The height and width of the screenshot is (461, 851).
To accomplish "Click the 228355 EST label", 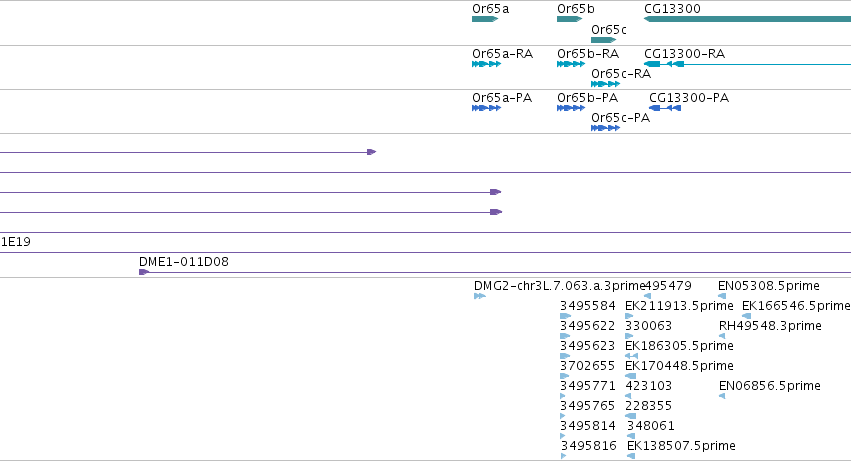I will pyautogui.click(x=649, y=406).
